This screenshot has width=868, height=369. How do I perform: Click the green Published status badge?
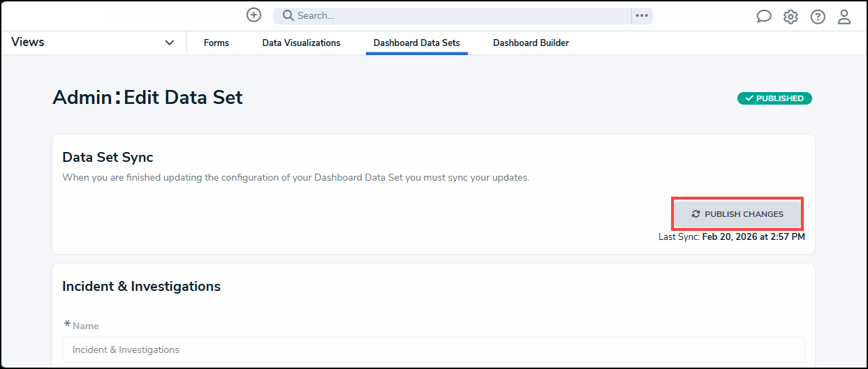click(774, 98)
